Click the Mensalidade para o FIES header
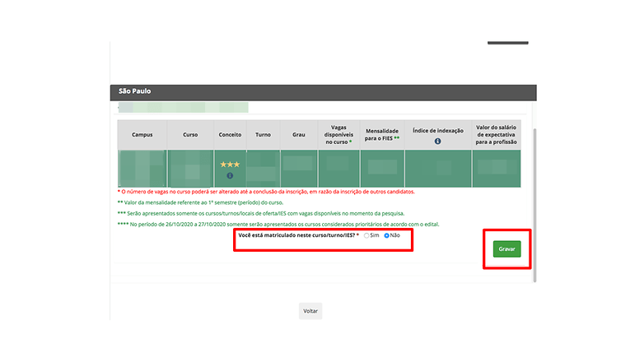The image size is (644, 362). (x=382, y=135)
